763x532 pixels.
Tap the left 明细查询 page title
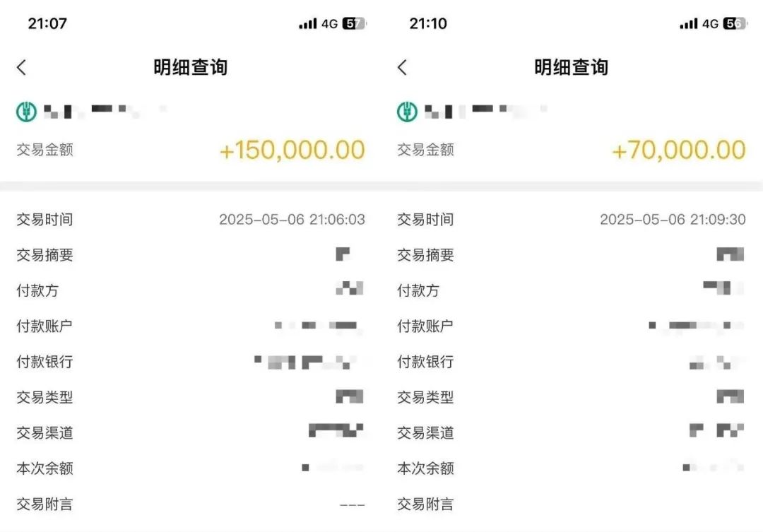(x=191, y=67)
